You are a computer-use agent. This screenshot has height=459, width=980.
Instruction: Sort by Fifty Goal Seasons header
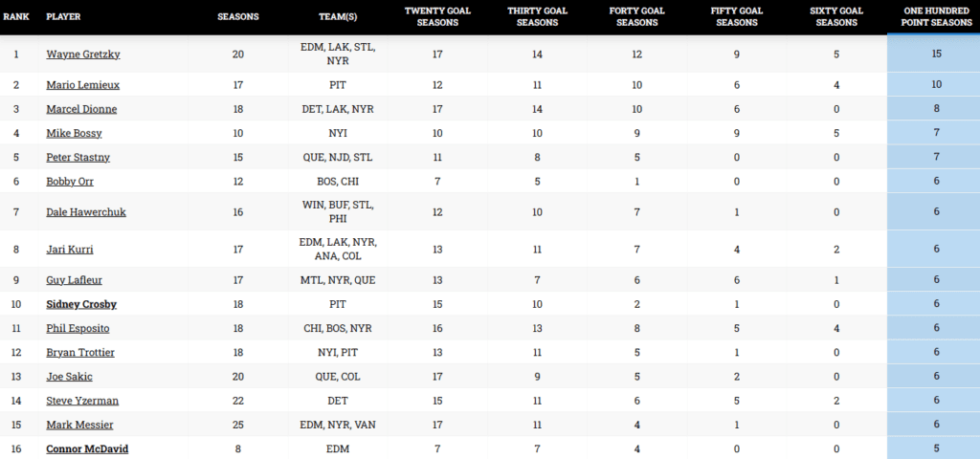click(x=736, y=17)
